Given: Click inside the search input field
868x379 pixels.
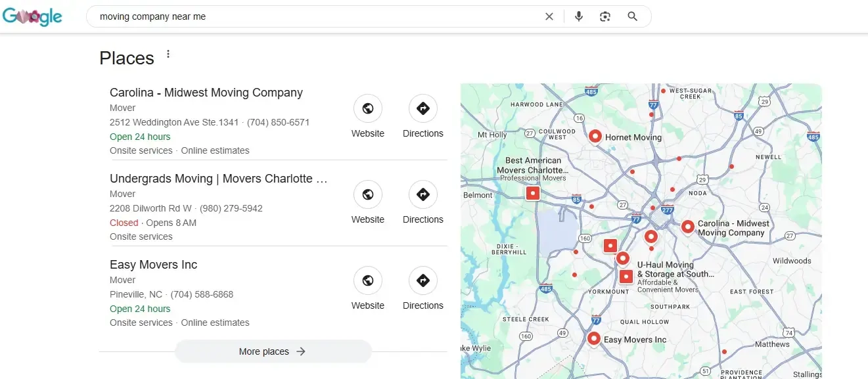Looking at the screenshot, I should [x=315, y=17].
